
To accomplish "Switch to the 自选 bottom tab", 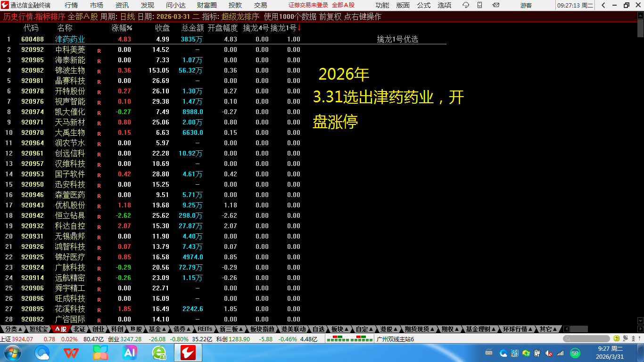I will (319, 329).
